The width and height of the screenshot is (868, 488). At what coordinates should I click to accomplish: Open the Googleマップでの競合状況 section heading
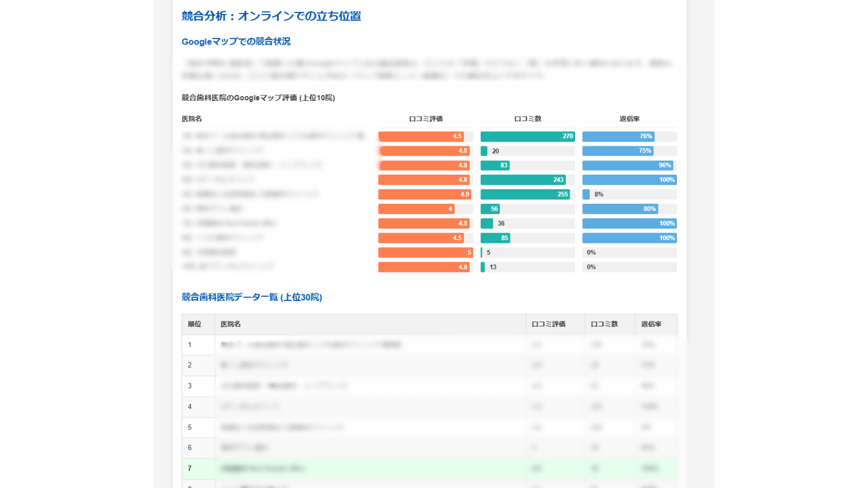click(236, 41)
